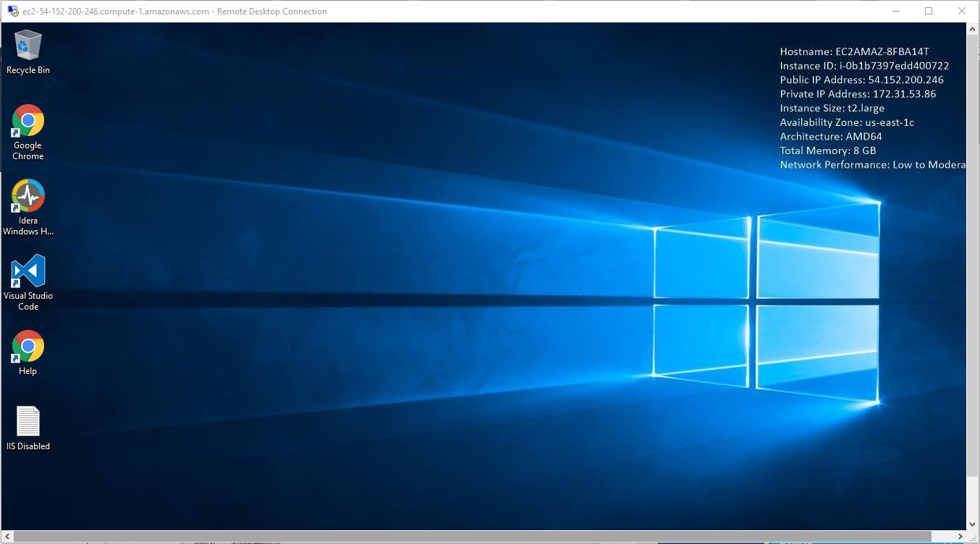The height and width of the screenshot is (544, 980).
Task: Close the Remote Desktop Connection window
Action: pyautogui.click(x=961, y=11)
